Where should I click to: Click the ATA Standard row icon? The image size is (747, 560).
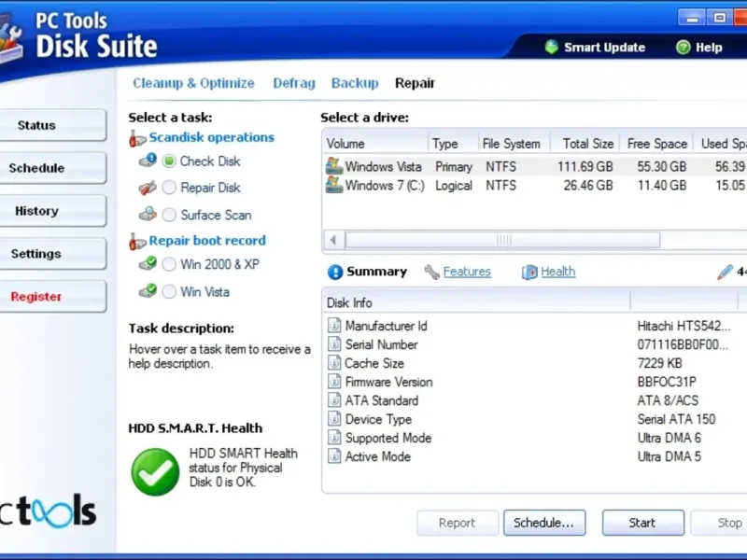pyautogui.click(x=334, y=400)
